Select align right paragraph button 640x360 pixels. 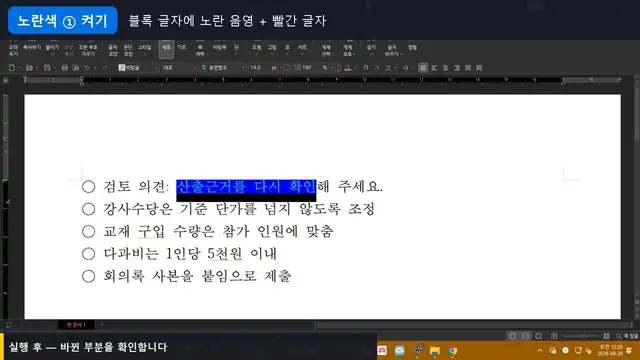[457, 68]
